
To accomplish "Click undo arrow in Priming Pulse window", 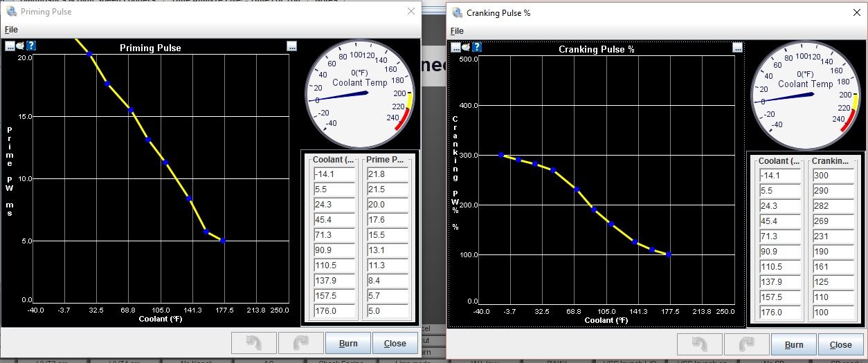I will point(254,343).
